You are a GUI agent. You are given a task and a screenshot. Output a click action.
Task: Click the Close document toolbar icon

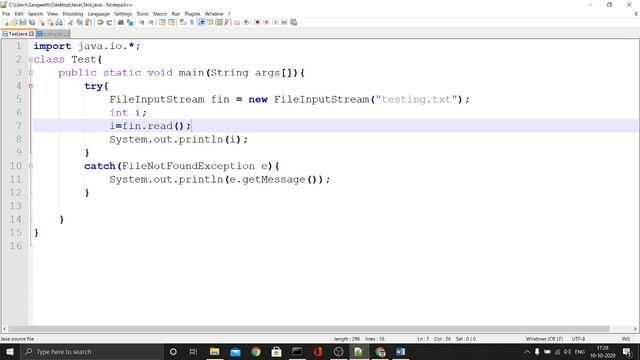pyautogui.click(x=42, y=22)
